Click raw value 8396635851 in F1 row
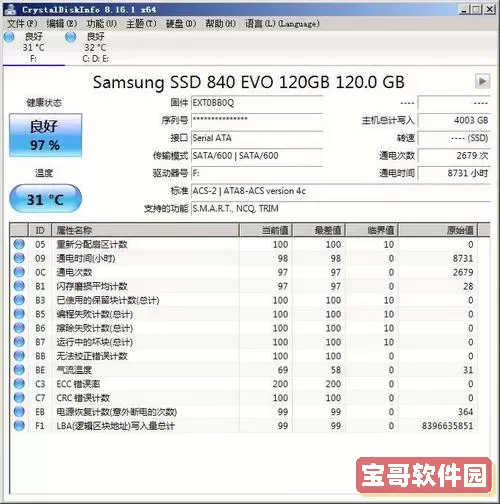This screenshot has width=500, height=504. click(x=447, y=426)
